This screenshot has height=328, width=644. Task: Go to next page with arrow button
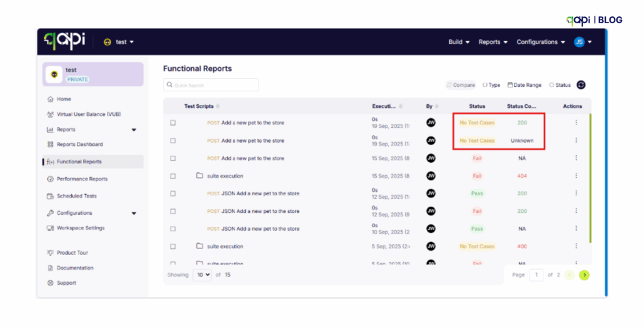[x=584, y=275]
